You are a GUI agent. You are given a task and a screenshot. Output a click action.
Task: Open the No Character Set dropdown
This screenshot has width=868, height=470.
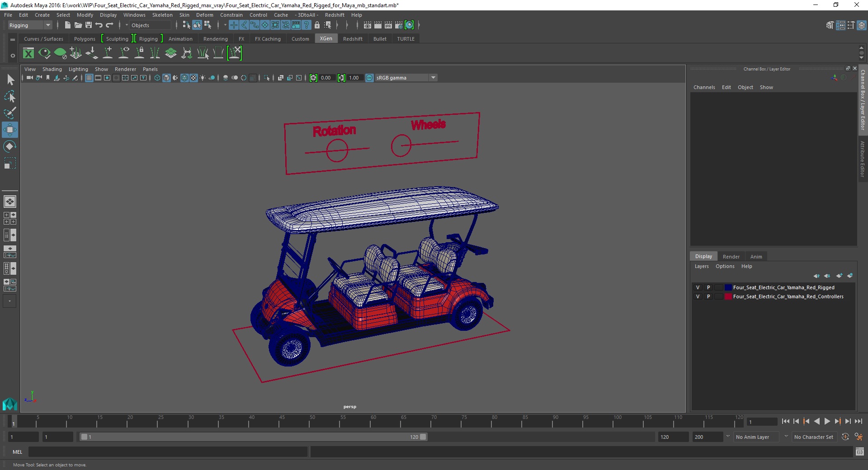pos(815,437)
